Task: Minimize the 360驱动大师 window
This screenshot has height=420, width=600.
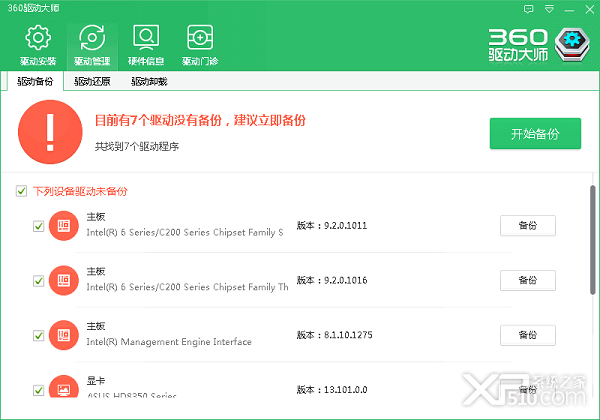Action: [569, 10]
